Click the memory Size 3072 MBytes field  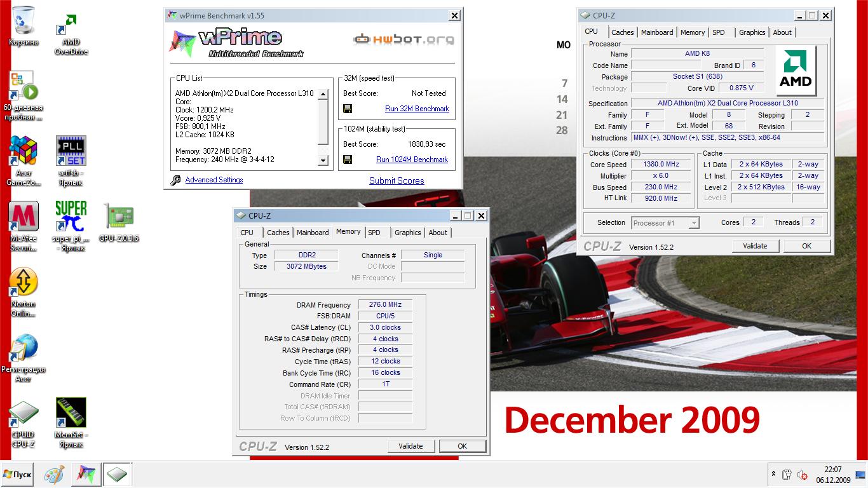306,267
